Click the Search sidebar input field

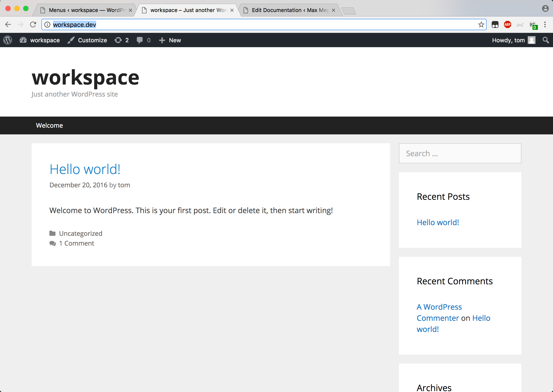[x=460, y=153]
